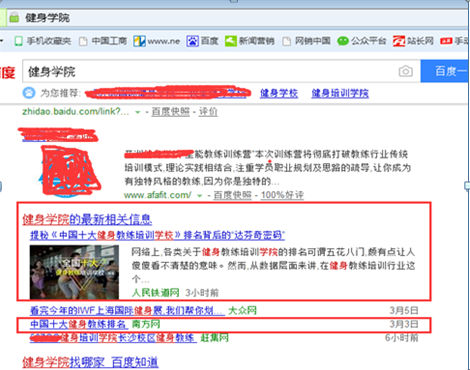Open the 手机收藏夹 bookmark icon
This screenshot has width=470, height=370.
tap(18, 41)
